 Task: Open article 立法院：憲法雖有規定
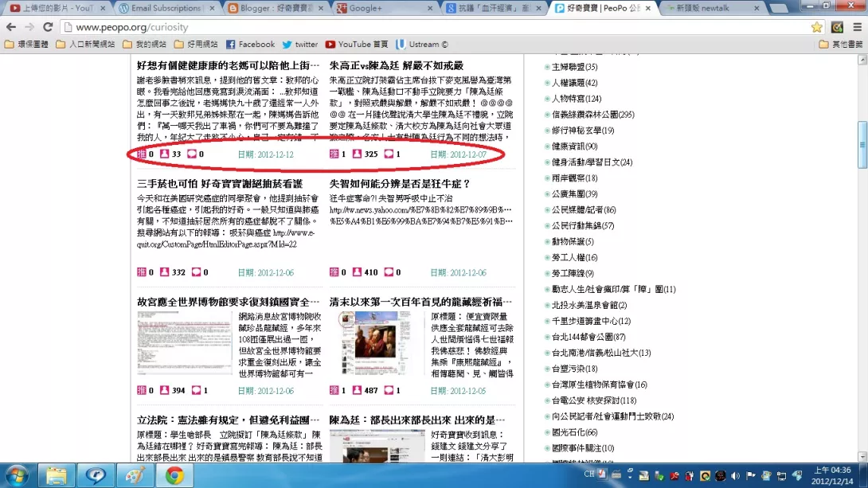click(x=228, y=420)
